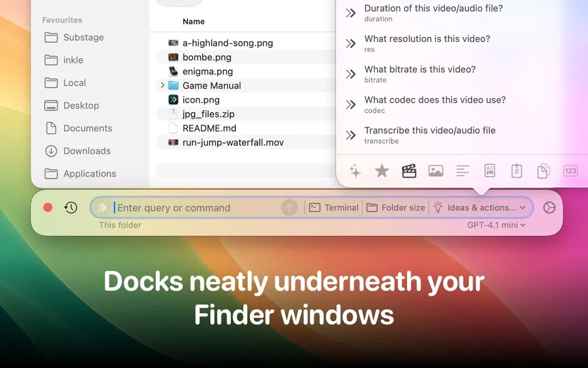Switch to the image category icon

tap(436, 171)
